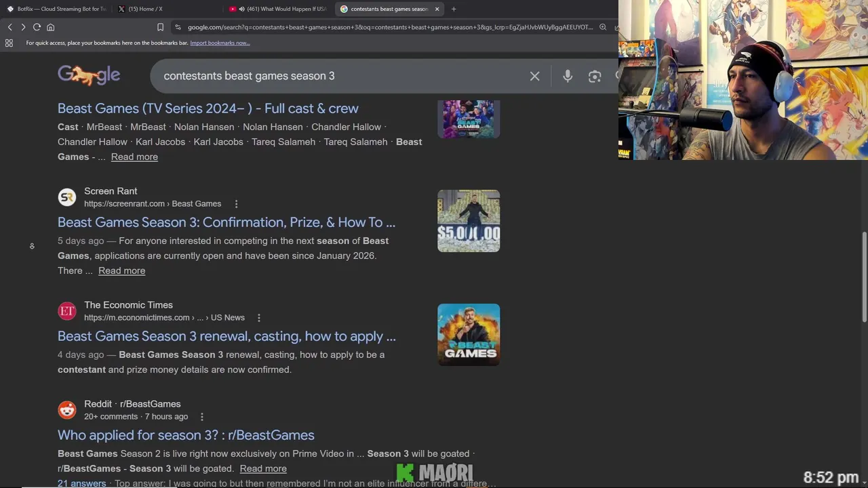Open more options for Reddit result
This screenshot has width=868, height=488.
click(x=201, y=417)
